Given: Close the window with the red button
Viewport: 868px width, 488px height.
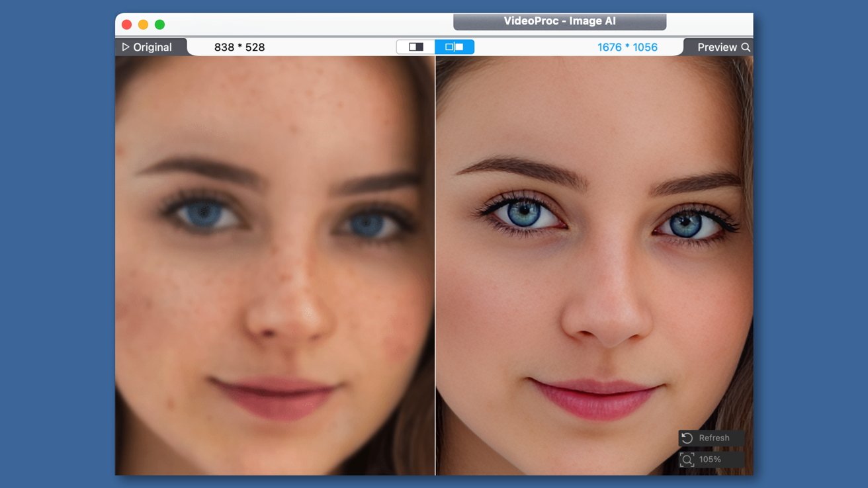Looking at the screenshot, I should 126,24.
